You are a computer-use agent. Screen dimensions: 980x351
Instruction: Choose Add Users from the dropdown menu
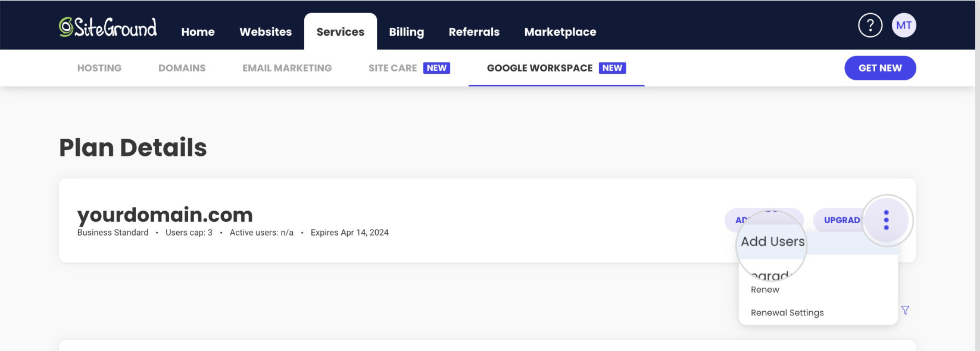[818, 242]
